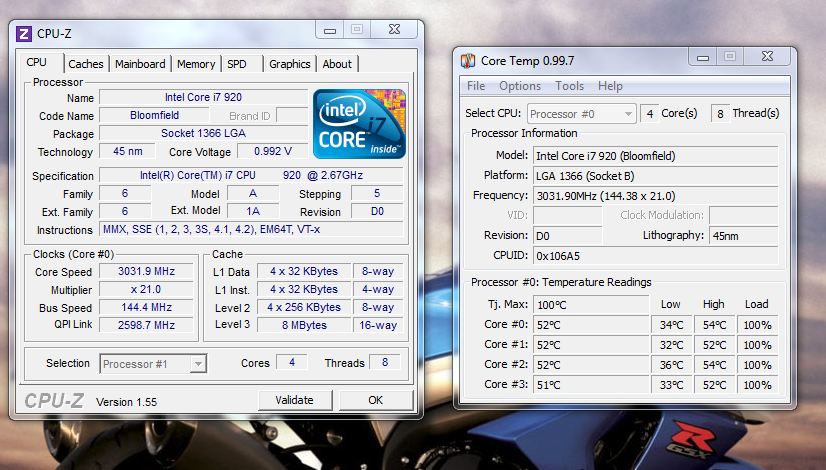The image size is (826, 470).
Task: Open the Mainboard tab in CPU-Z
Action: point(140,64)
